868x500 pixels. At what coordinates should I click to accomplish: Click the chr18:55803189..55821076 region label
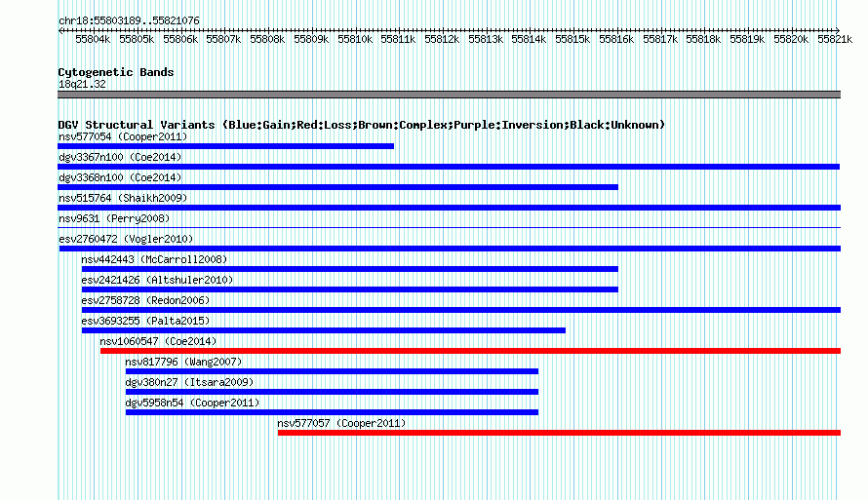[x=129, y=20]
